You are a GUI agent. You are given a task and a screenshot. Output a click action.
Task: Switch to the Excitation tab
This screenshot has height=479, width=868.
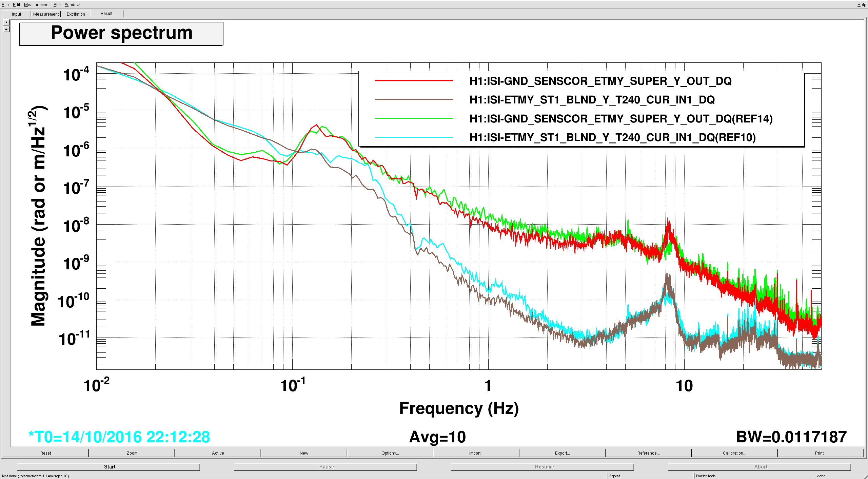click(x=76, y=14)
